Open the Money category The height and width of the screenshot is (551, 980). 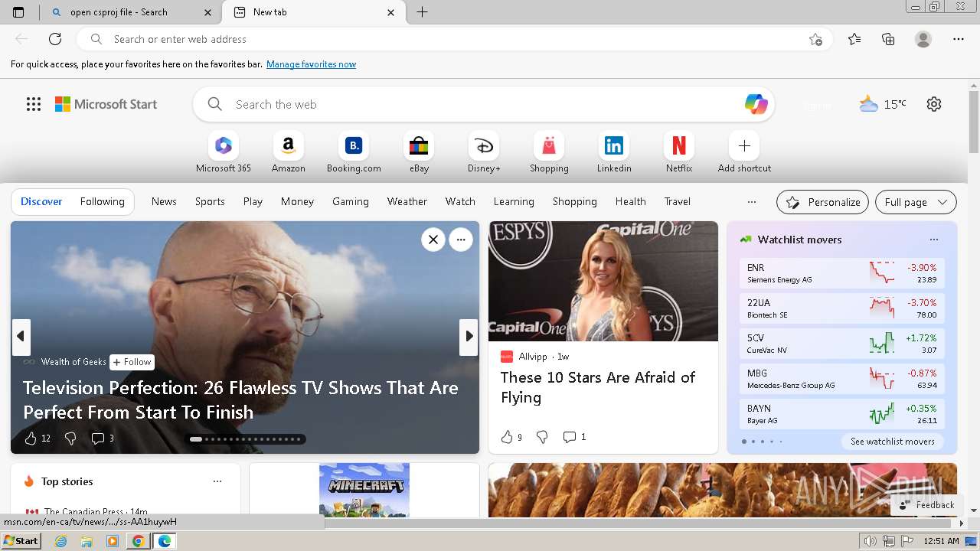click(297, 201)
